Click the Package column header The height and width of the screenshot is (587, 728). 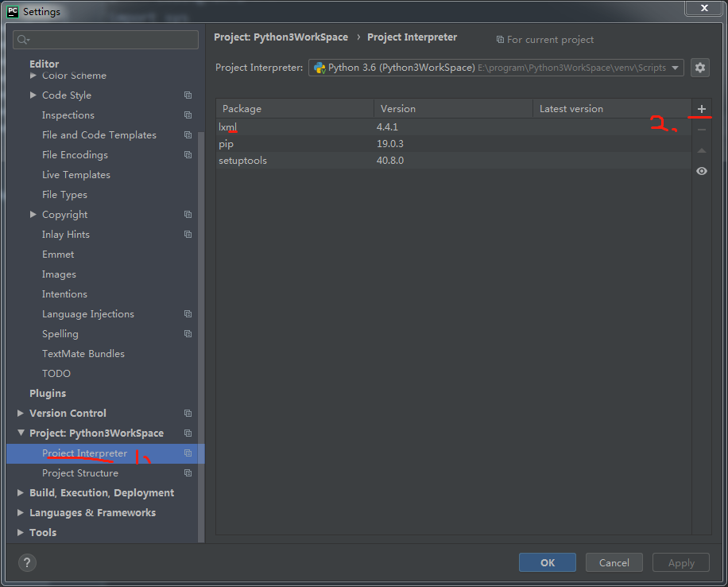tap(295, 109)
